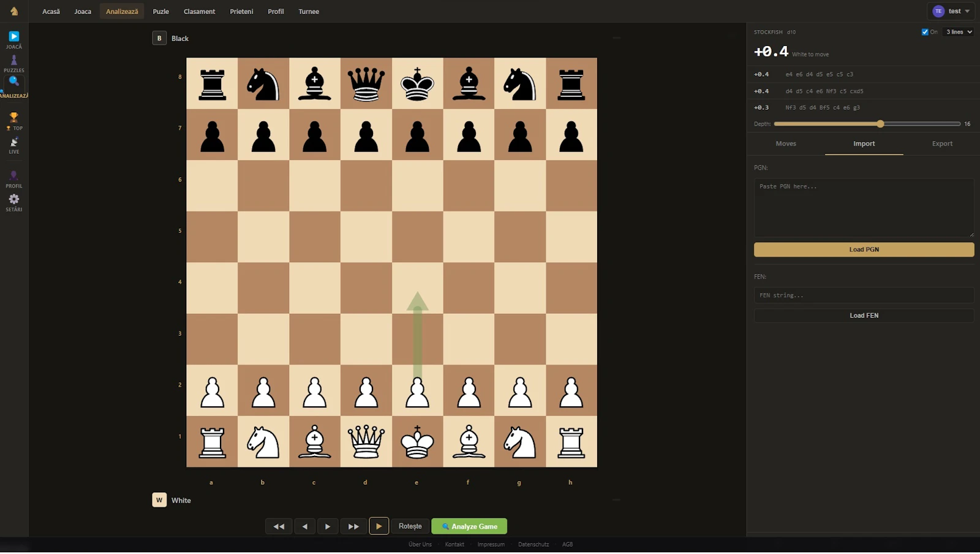This screenshot has width=980, height=554.
Task: Open the Über Uns footer link
Action: click(420, 545)
